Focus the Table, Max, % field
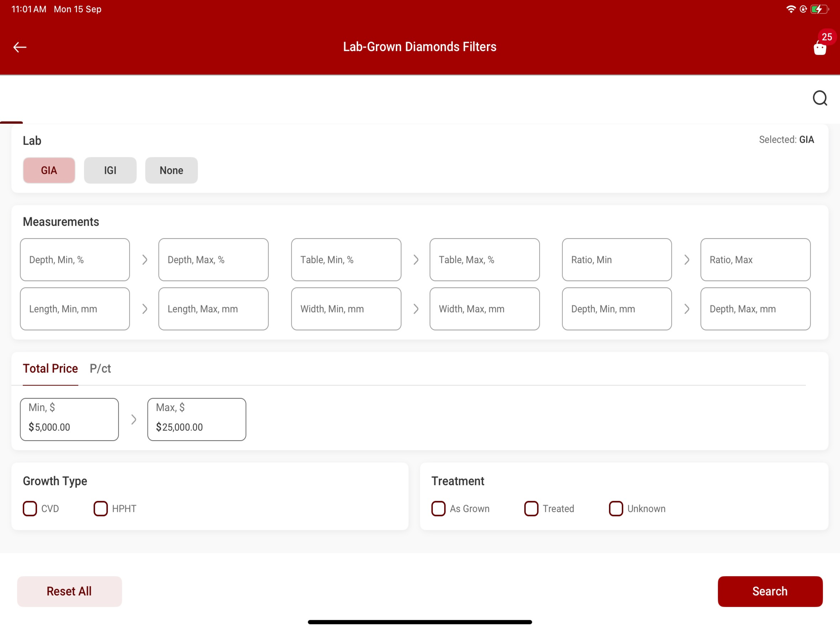 pyautogui.click(x=485, y=260)
